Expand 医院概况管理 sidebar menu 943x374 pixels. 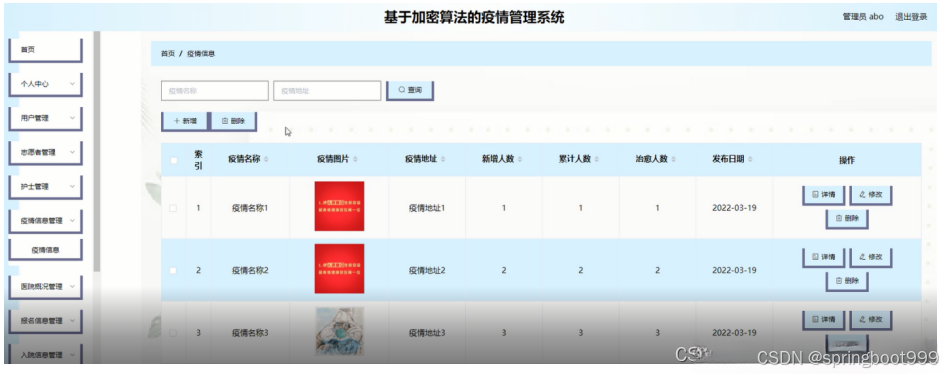click(x=45, y=287)
